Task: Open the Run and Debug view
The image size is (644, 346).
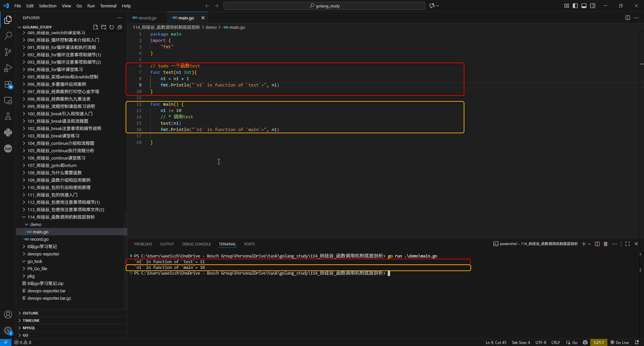Action: (x=8, y=68)
